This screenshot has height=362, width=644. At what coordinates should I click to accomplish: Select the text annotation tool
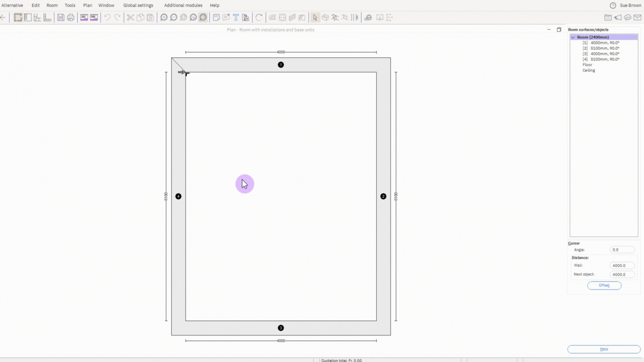(236, 17)
